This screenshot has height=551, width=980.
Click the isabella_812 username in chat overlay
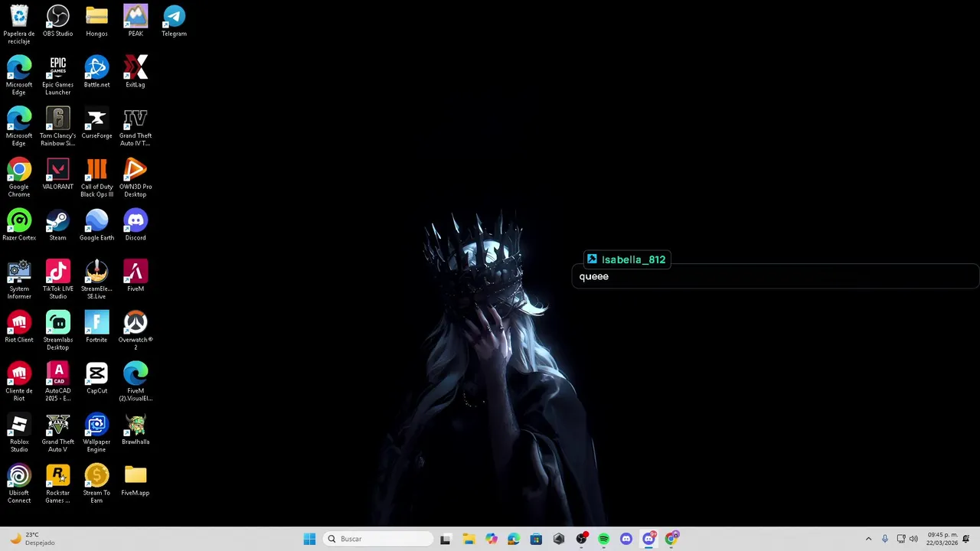pos(633,259)
